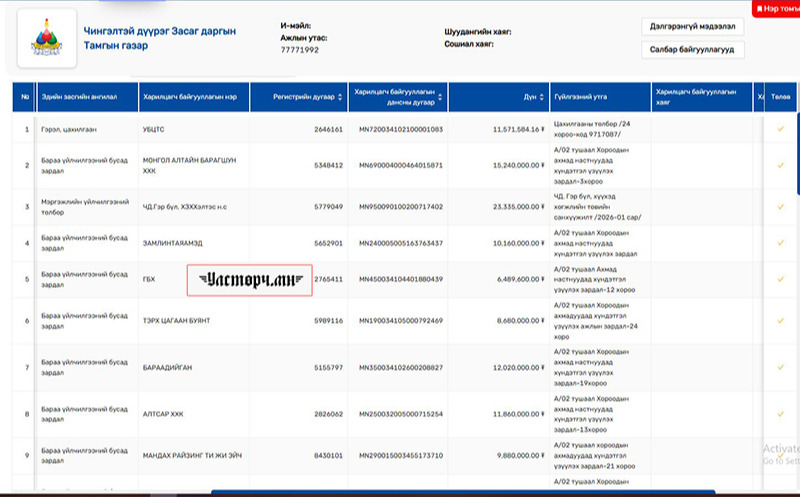
Task: Toggle the checkmark for АЛТСАР ХХК row
Action: tap(780, 412)
